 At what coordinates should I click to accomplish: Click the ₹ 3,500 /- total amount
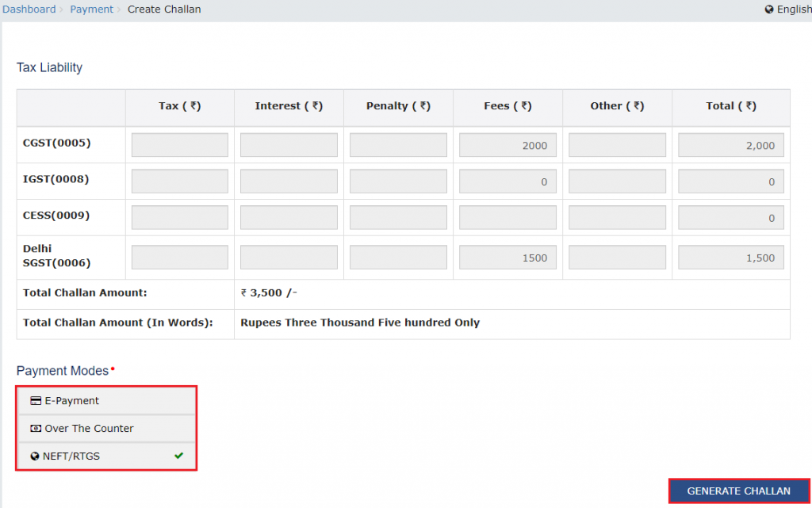[269, 292]
